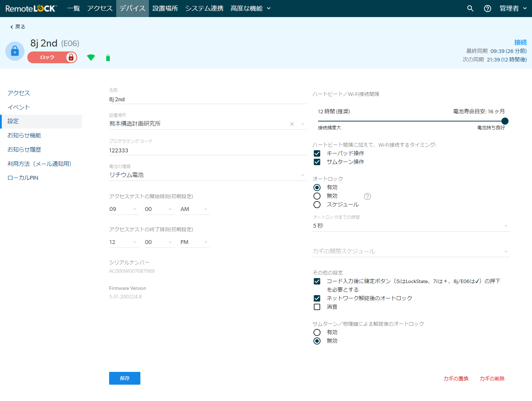Viewport: 532px width, 401px height.
Task: Select オートロック 無効 radio button
Action: pos(317,196)
